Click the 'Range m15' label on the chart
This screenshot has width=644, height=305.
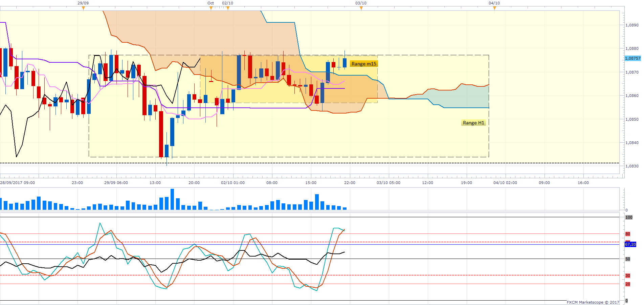coord(364,64)
